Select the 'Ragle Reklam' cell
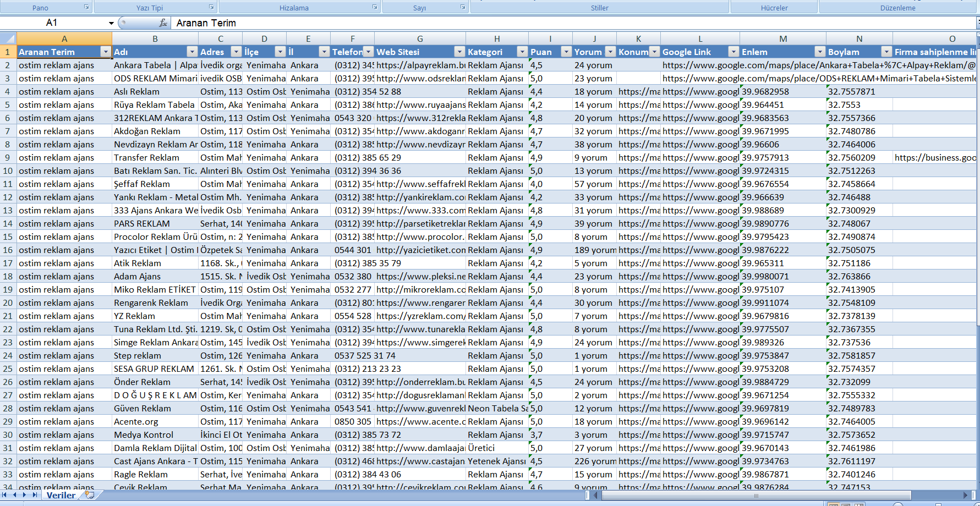This screenshot has width=980, height=506. pyautogui.click(x=155, y=474)
